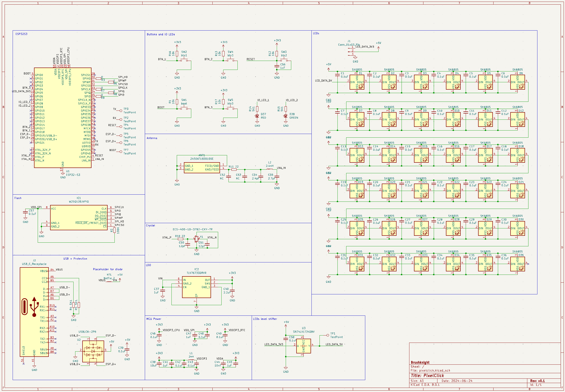
Task: Click the TP1 test point on LED_DATA_5V
Action: 328,335
